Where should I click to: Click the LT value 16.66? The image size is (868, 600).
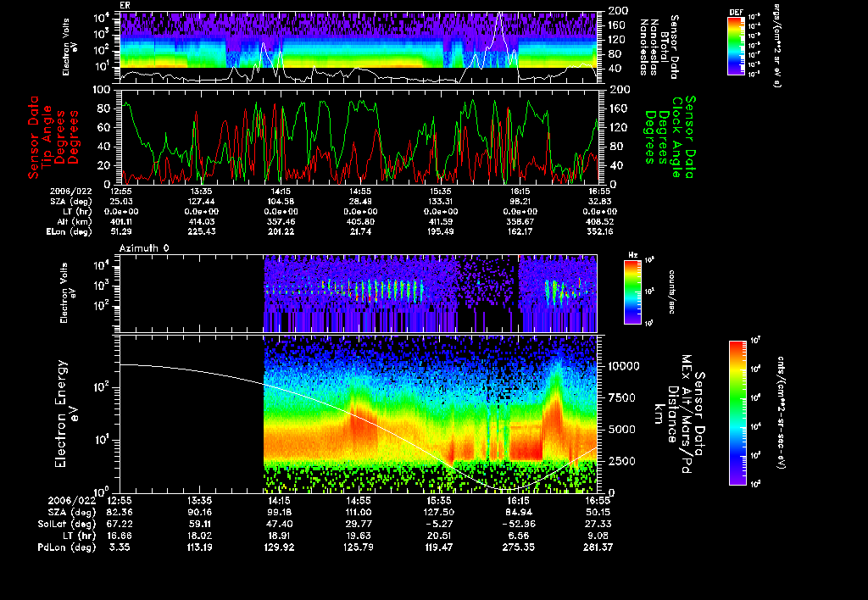coord(120,536)
